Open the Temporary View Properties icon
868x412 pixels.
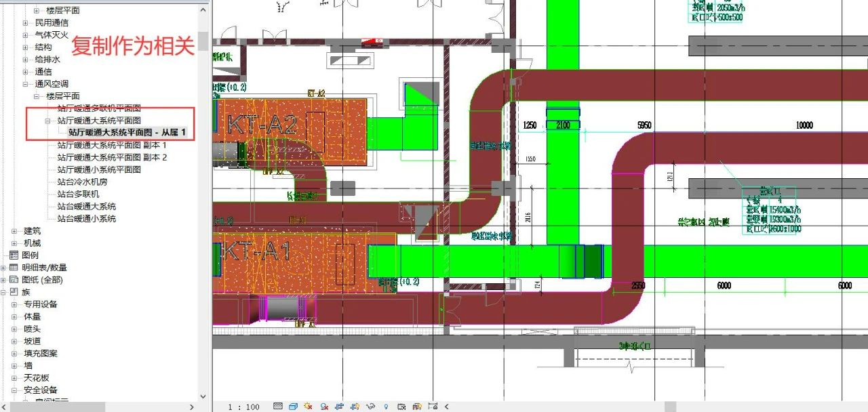click(401, 407)
